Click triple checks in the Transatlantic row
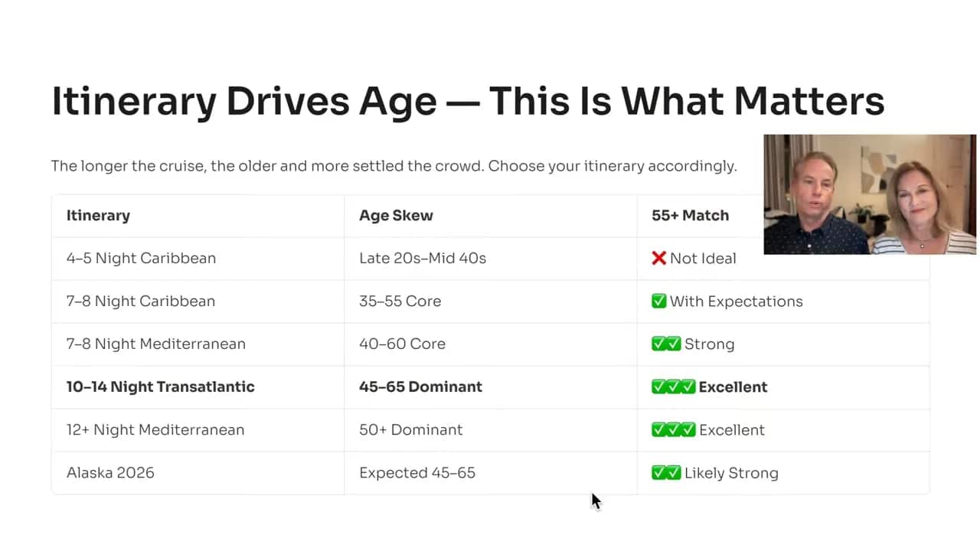Screen dimensions: 980x551 (674, 387)
